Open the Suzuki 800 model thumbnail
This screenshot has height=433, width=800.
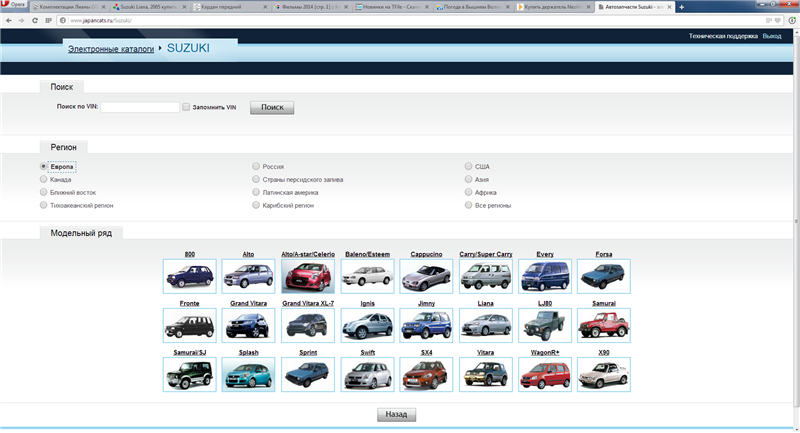click(190, 276)
